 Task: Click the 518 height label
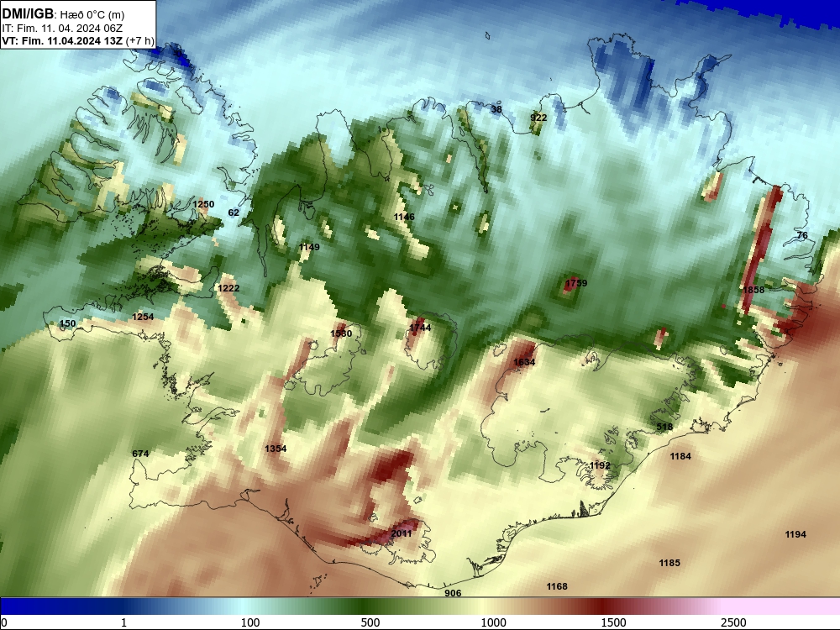[x=664, y=427]
